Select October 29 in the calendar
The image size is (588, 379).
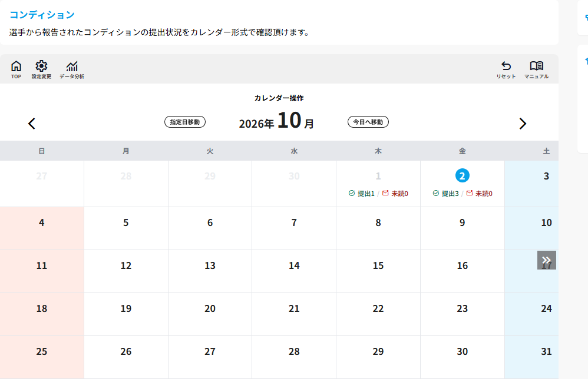coord(378,352)
